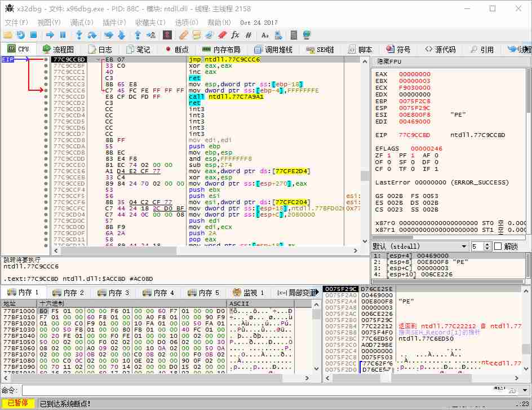
Task: Open the patches bandage icon
Action: [x=184, y=35]
